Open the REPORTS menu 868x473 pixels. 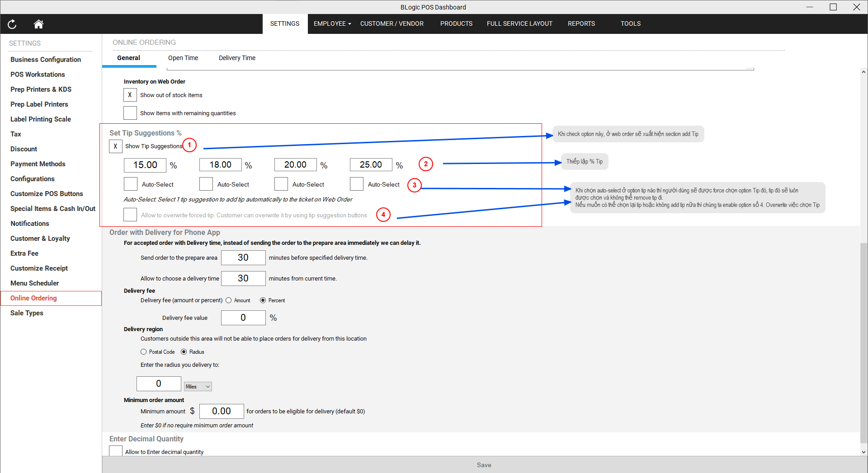tap(581, 23)
